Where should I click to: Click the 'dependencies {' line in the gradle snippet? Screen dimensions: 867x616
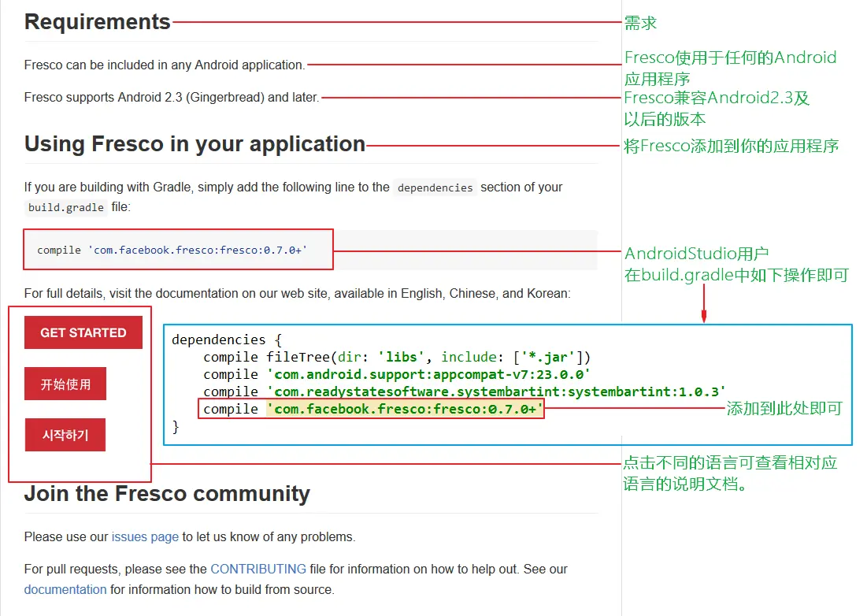tap(227, 340)
